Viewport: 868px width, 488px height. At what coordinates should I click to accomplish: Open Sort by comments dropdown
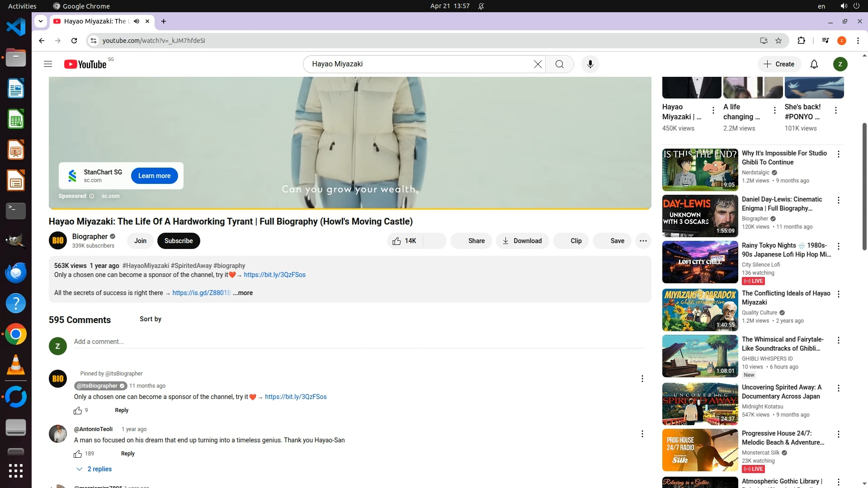pos(150,319)
